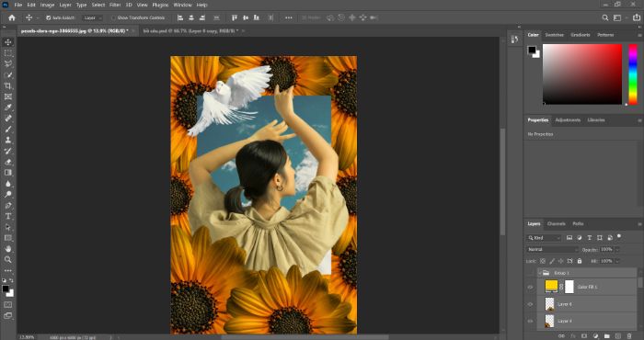Select the Frame tool
This screenshot has width=644, height=340.
click(7, 96)
